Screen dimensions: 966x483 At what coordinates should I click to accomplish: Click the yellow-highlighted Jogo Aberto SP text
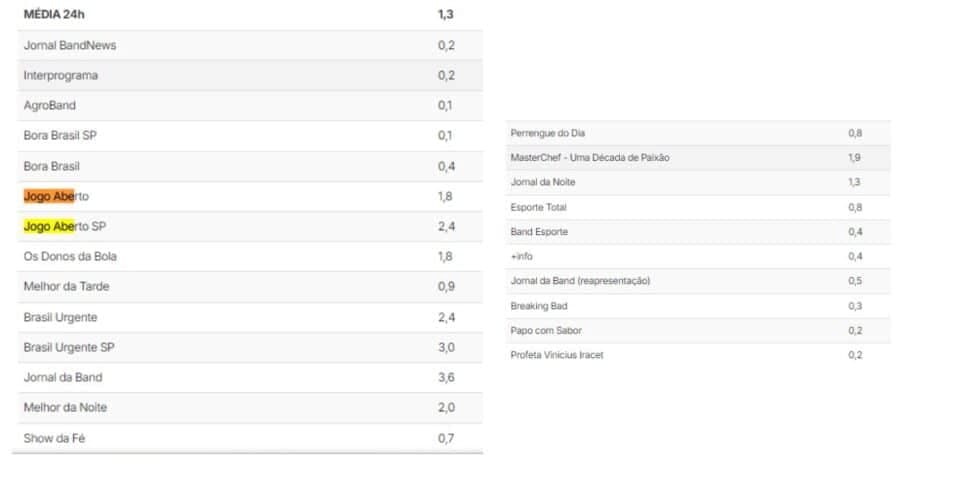tap(65, 227)
